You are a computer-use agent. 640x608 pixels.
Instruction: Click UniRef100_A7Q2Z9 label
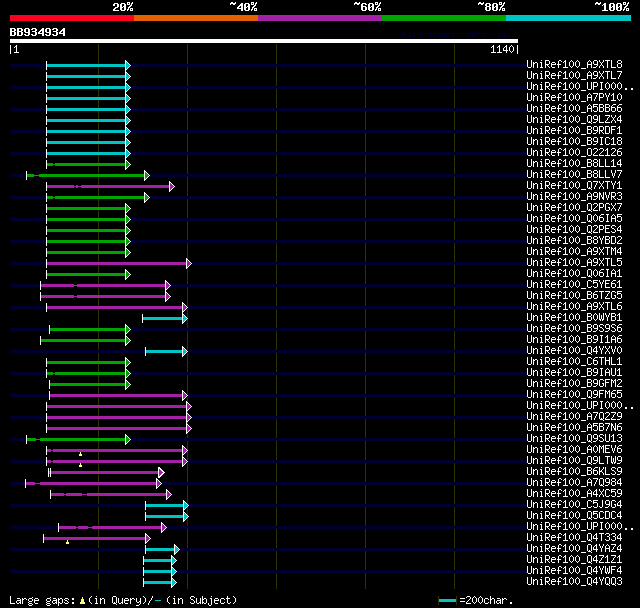(574, 417)
